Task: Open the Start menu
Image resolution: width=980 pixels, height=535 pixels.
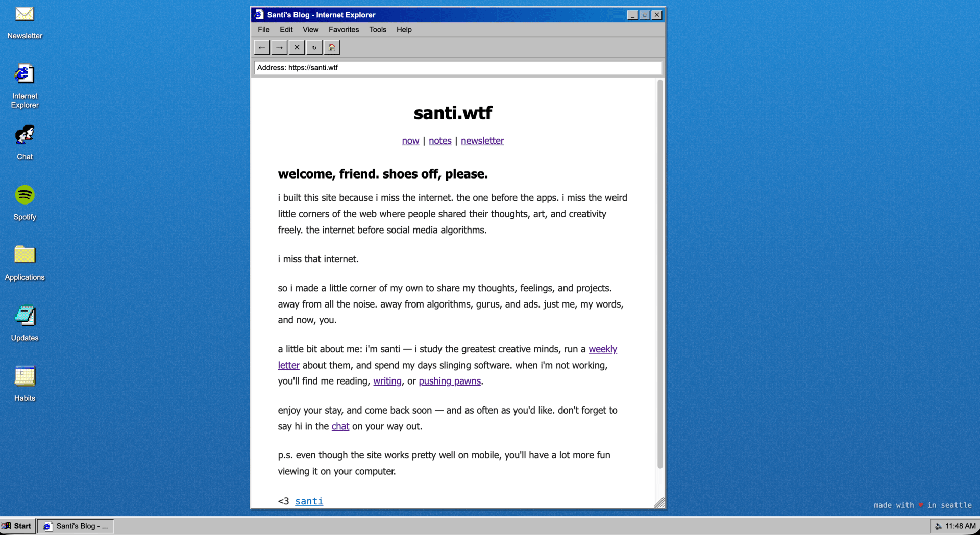Action: pos(18,526)
